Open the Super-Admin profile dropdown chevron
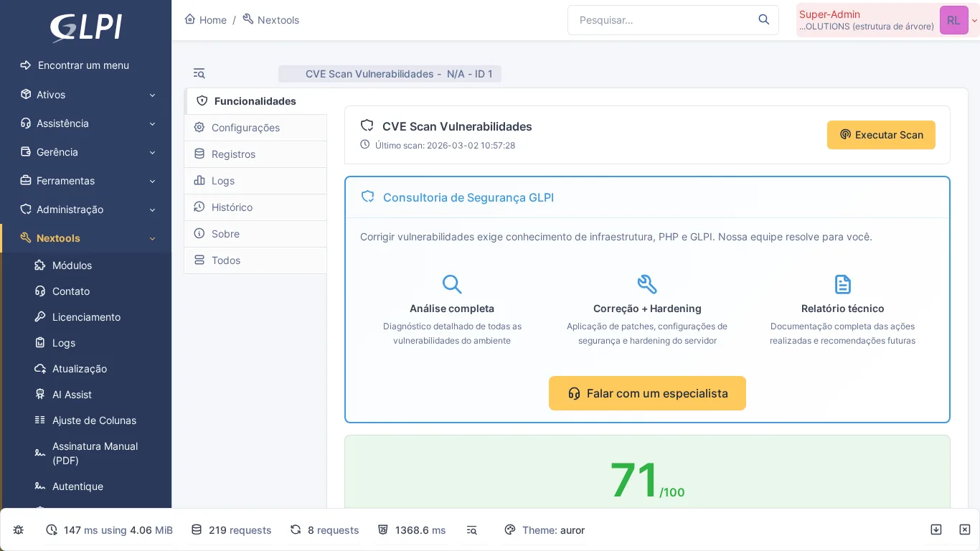This screenshot has height=551, width=980. 974,20
